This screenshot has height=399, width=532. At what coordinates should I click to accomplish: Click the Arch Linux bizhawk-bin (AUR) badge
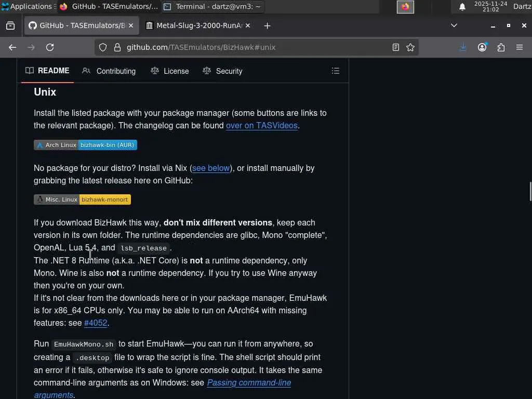[86, 145]
